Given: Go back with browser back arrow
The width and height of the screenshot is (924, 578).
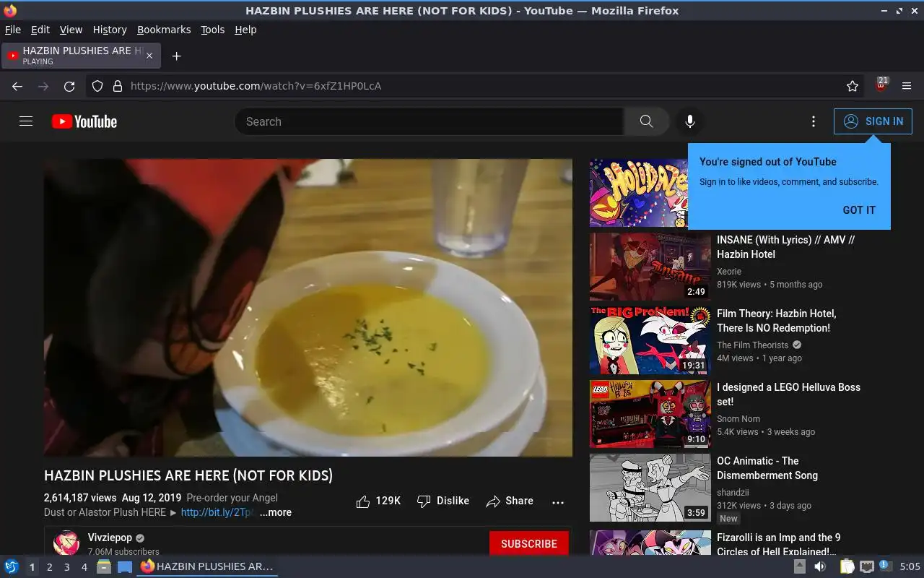Looking at the screenshot, I should 17,86.
